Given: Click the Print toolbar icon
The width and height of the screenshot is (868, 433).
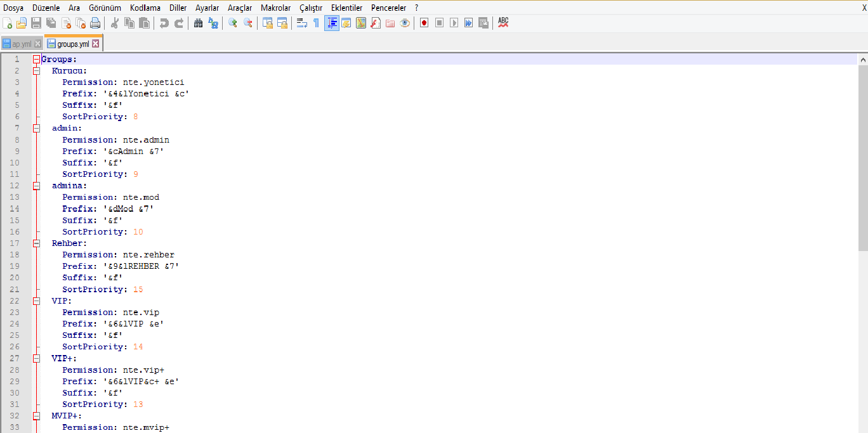Looking at the screenshot, I should (95, 23).
